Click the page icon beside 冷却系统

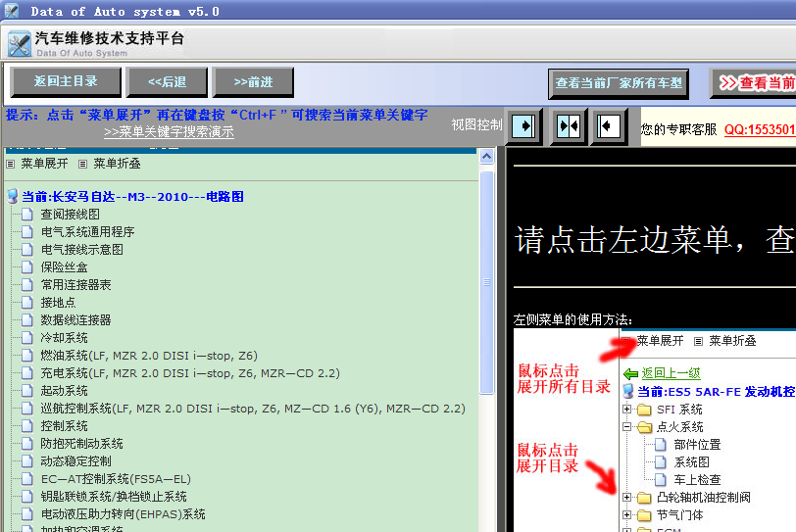pos(27,338)
